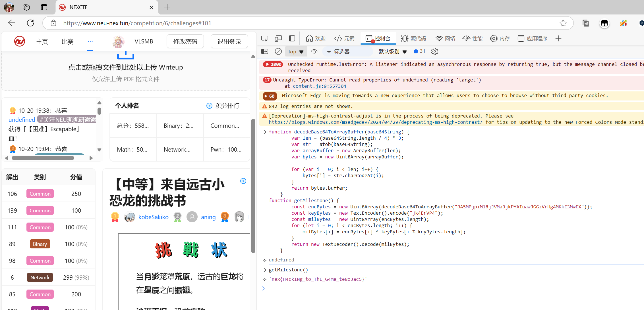Open the top context dropdown

click(x=296, y=51)
